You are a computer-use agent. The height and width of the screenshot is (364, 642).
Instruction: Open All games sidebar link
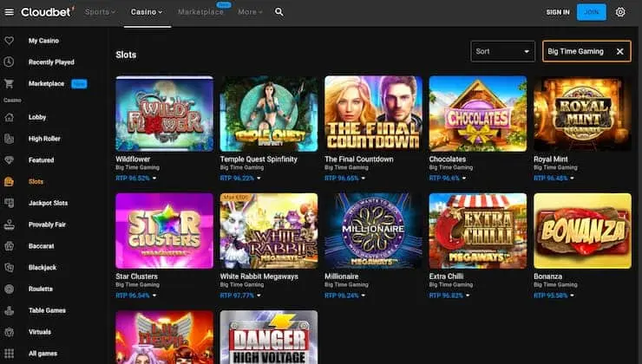pos(43,354)
